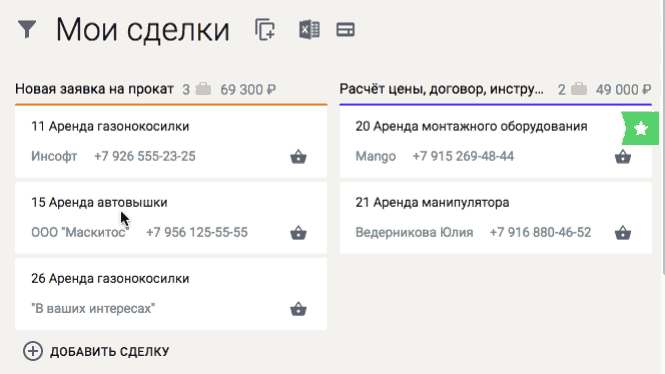Click basket icon on deal 15
The height and width of the screenshot is (374, 665).
pos(298,232)
